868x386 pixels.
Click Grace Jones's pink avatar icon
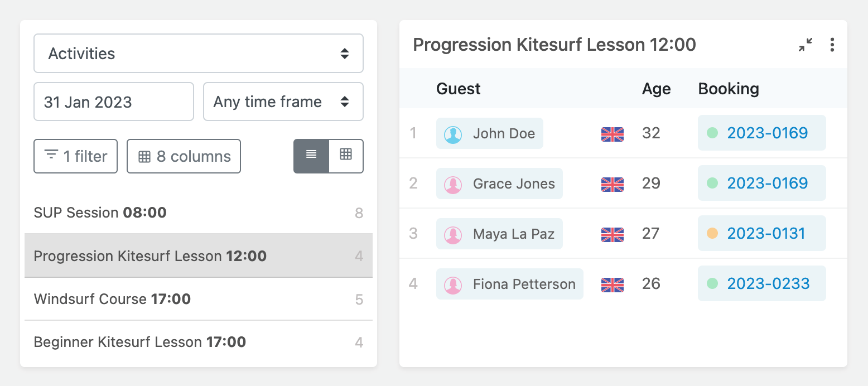453,184
